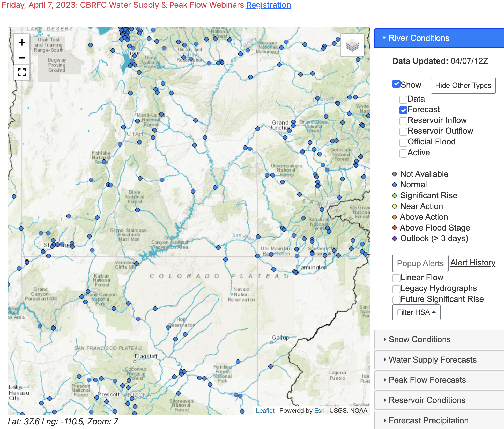Screen dimensions: 504x429
Task: Toggle fullscreen map view
Action: 22,72
